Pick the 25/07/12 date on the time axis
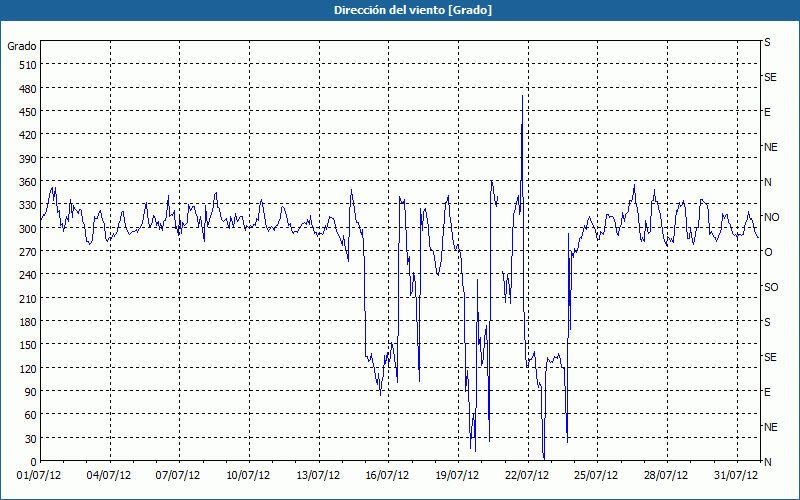Screen dimensions: 800x500 (596, 476)
